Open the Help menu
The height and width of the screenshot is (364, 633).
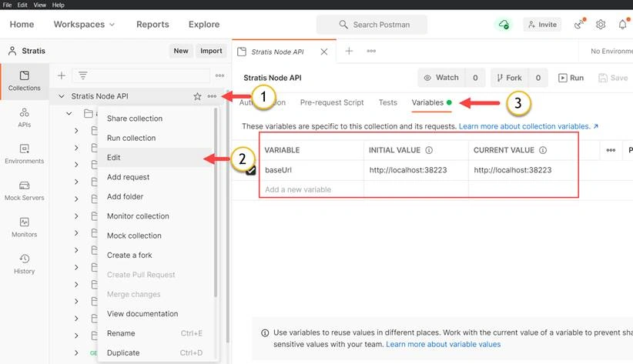pos(58,5)
